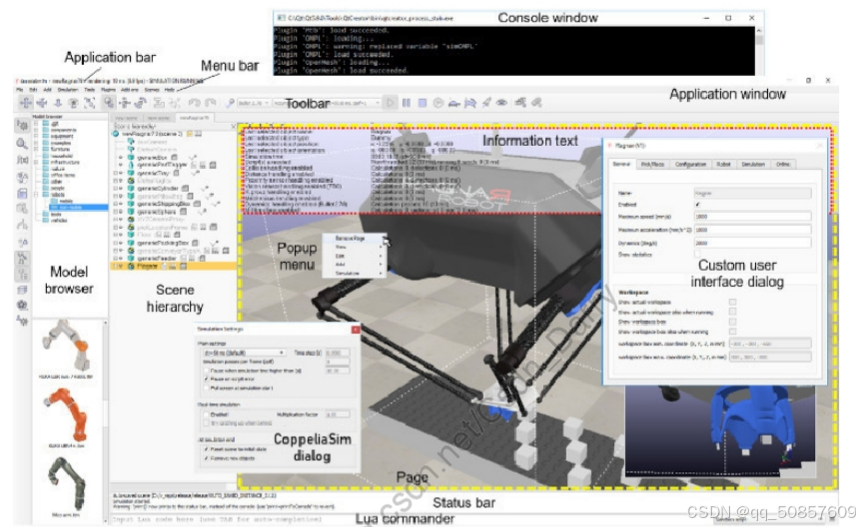Click the threaded rendering rocket icon

coord(486,103)
